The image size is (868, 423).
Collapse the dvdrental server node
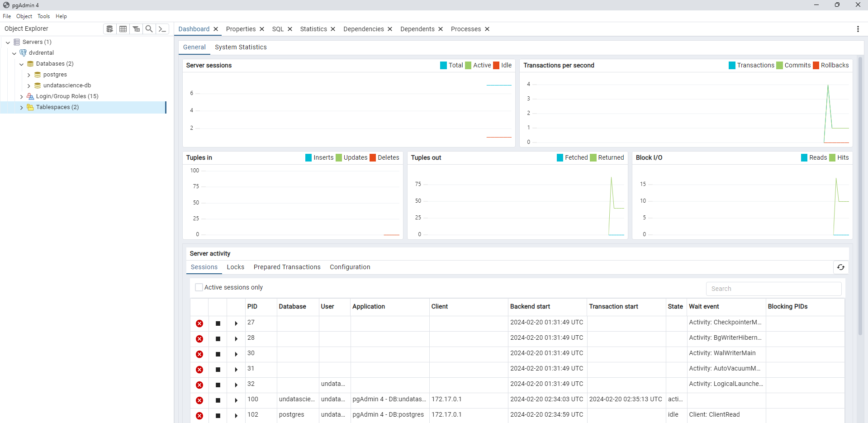click(x=14, y=53)
